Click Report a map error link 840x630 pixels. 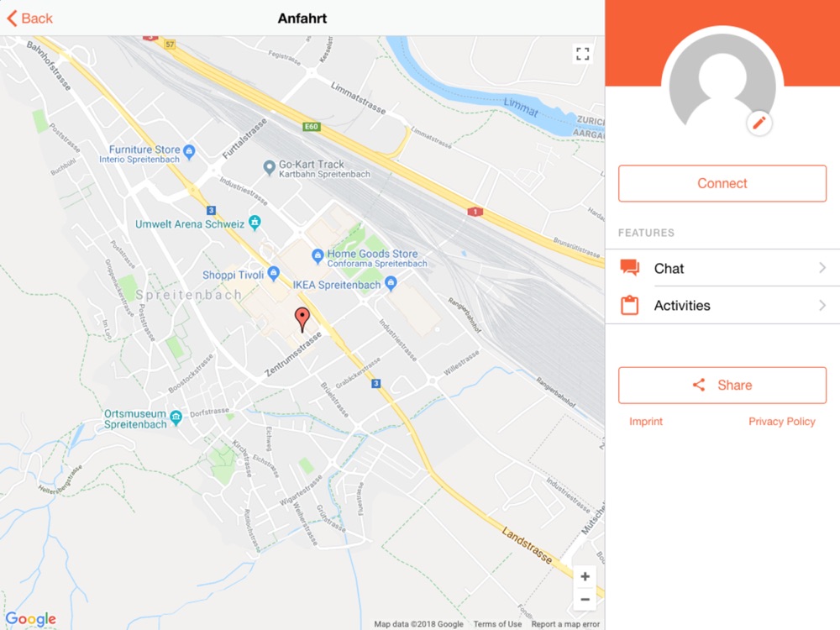[x=565, y=624]
